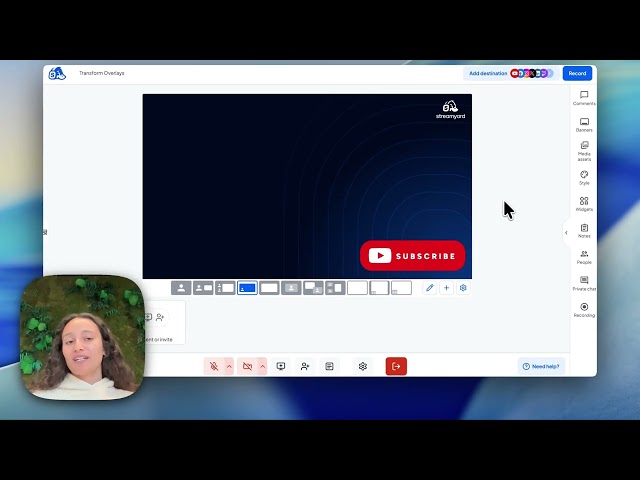Click the StreamYard logo at top left
The width and height of the screenshot is (640, 480).
coord(57,74)
